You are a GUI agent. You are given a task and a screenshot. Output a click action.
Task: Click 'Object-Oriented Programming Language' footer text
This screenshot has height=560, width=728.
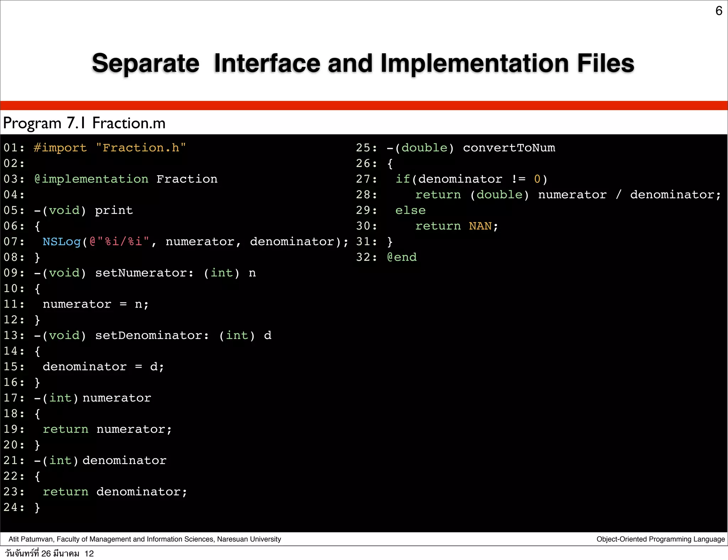(x=660, y=539)
